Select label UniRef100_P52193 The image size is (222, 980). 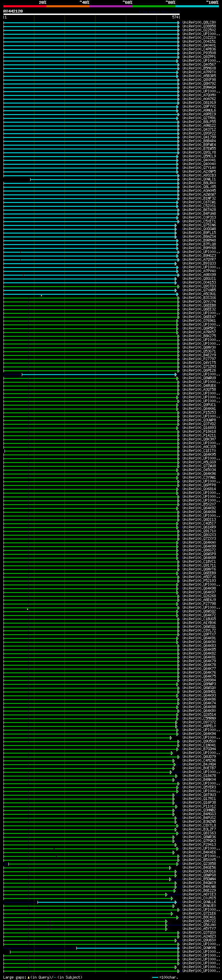click(199, 581)
